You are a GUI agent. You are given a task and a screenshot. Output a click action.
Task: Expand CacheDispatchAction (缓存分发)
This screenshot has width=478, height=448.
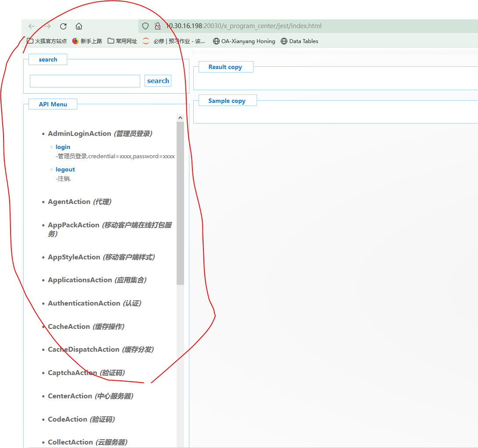101,350
